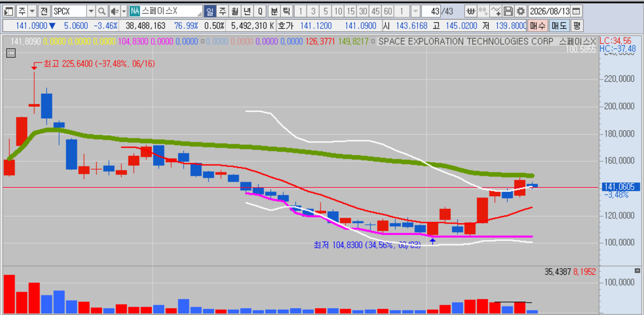The height and width of the screenshot is (315, 644).
Task: Choose the 10 interval button
Action: pos(338,11)
